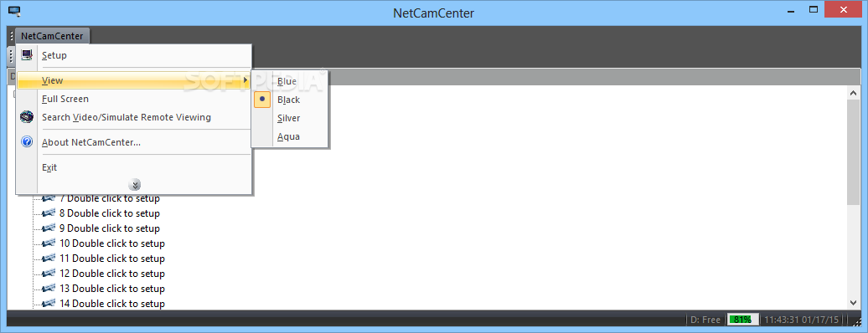Viewport: 868px width, 333px height.
Task: Select camera 12 Double click to setup
Action: (111, 274)
